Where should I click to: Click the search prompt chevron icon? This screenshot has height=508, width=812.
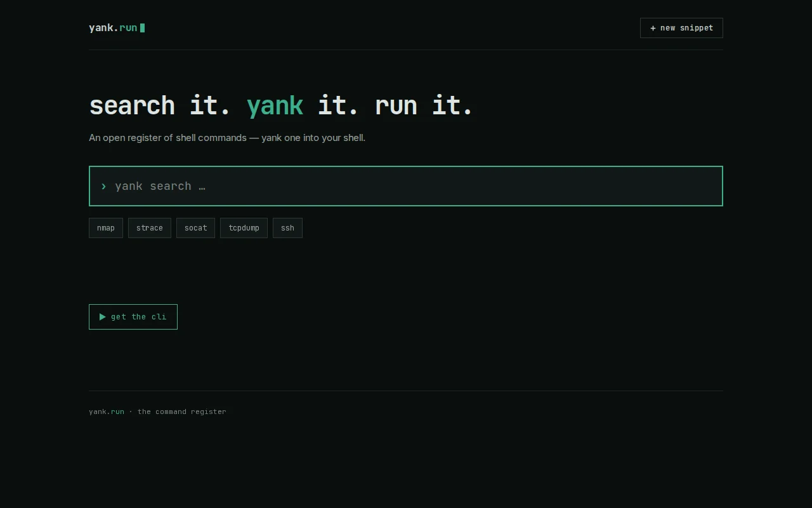click(x=103, y=186)
